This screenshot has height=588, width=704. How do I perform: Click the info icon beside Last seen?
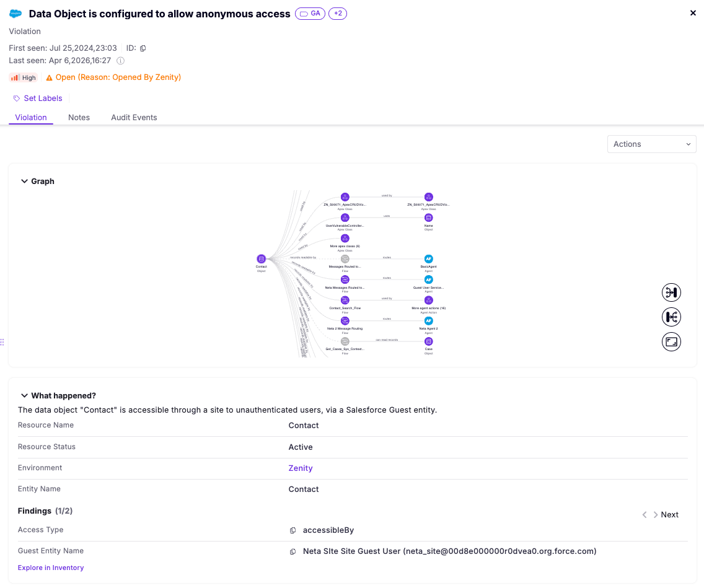point(120,61)
